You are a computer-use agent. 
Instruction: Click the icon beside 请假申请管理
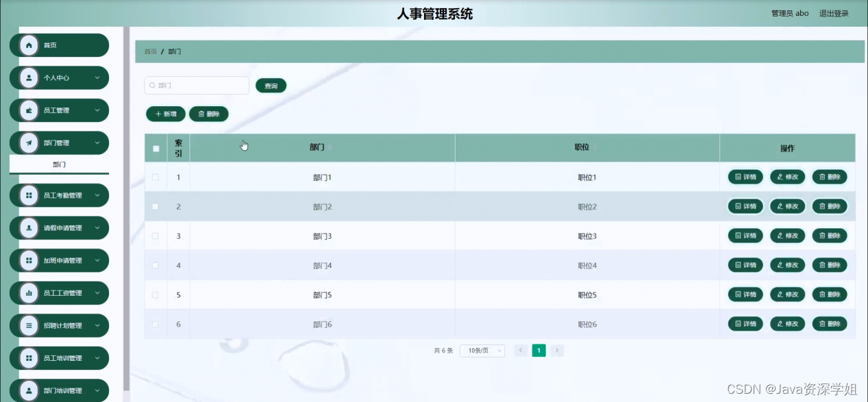(x=29, y=228)
